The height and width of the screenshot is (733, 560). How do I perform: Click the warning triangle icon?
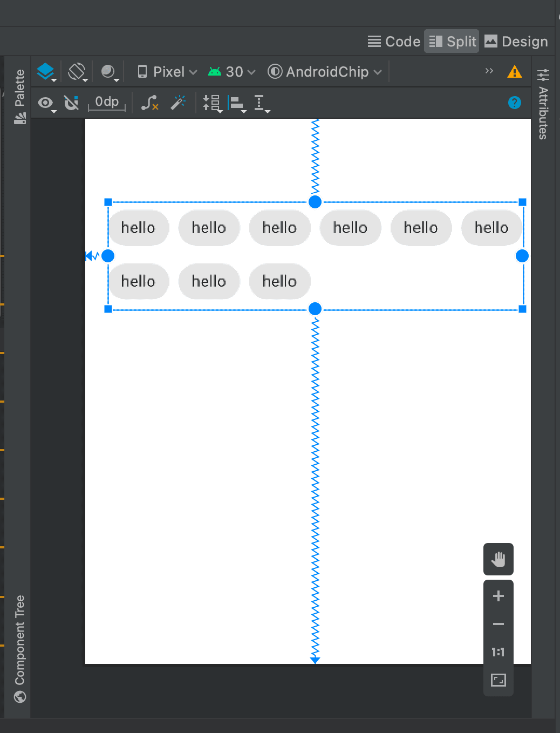pyautogui.click(x=514, y=72)
